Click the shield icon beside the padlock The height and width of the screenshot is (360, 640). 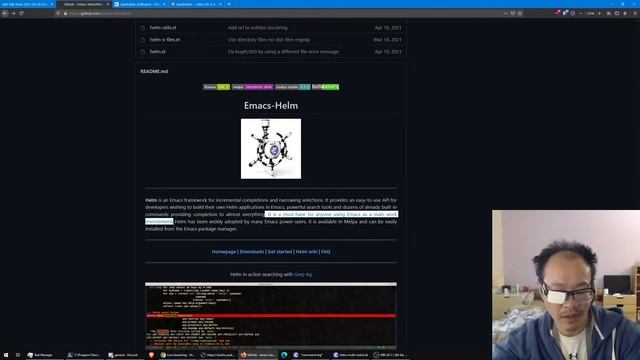[x=58, y=13]
